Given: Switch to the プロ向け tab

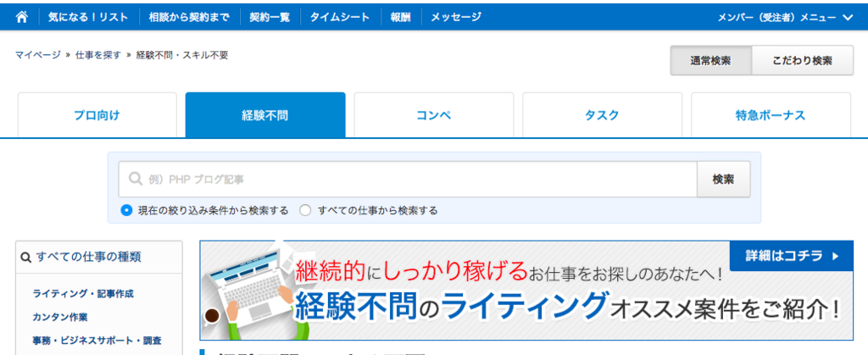Looking at the screenshot, I should 97,115.
